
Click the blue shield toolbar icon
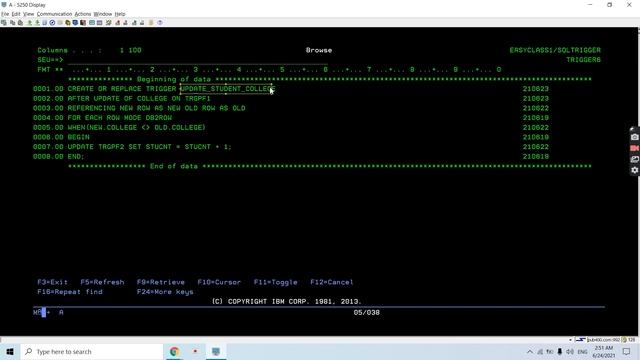pos(76,23)
